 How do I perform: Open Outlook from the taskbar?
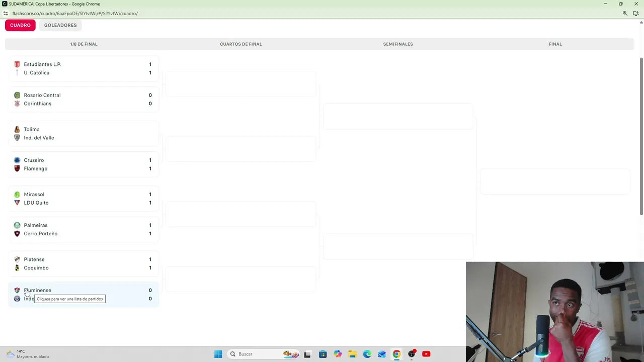[382, 354]
